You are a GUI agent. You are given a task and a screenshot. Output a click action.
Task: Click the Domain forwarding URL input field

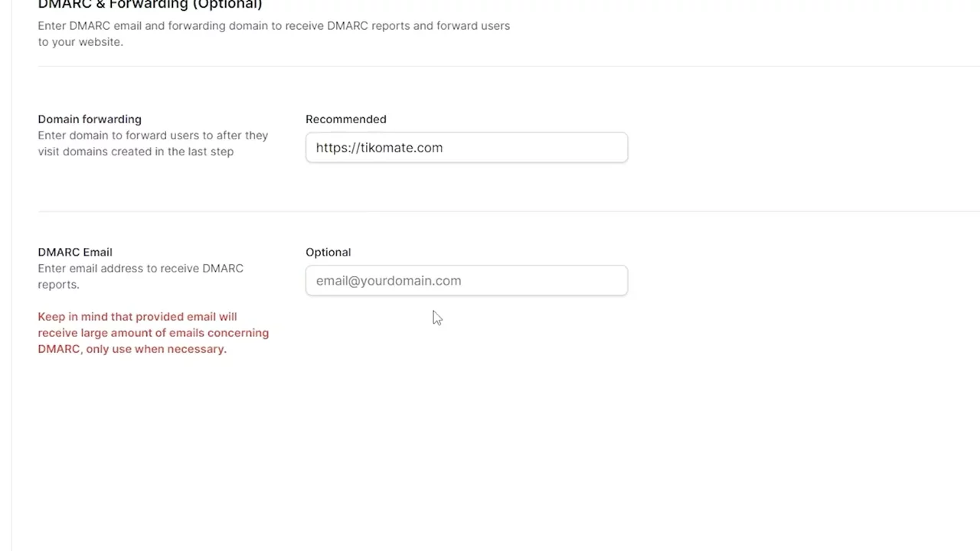[536, 148]
